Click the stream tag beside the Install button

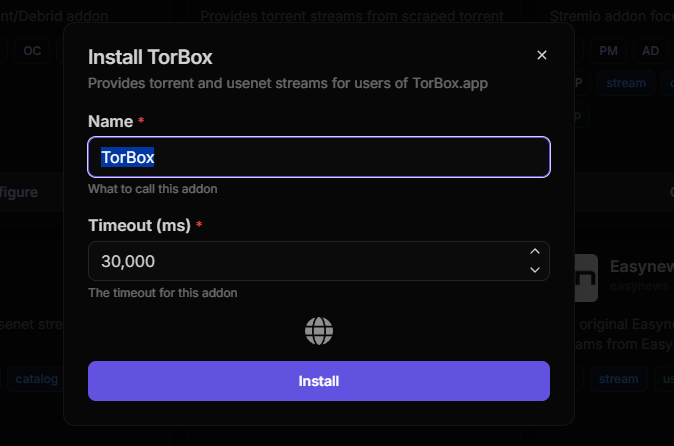click(x=618, y=379)
